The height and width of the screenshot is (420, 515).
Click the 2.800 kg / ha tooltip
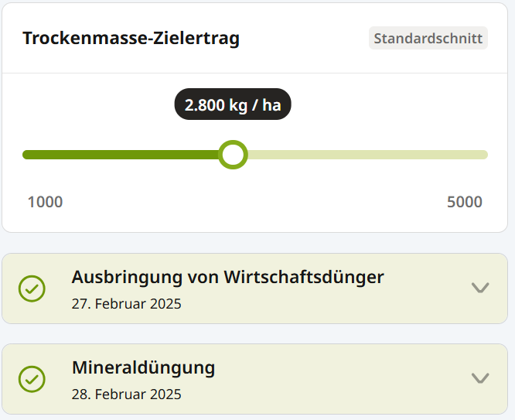(233, 105)
